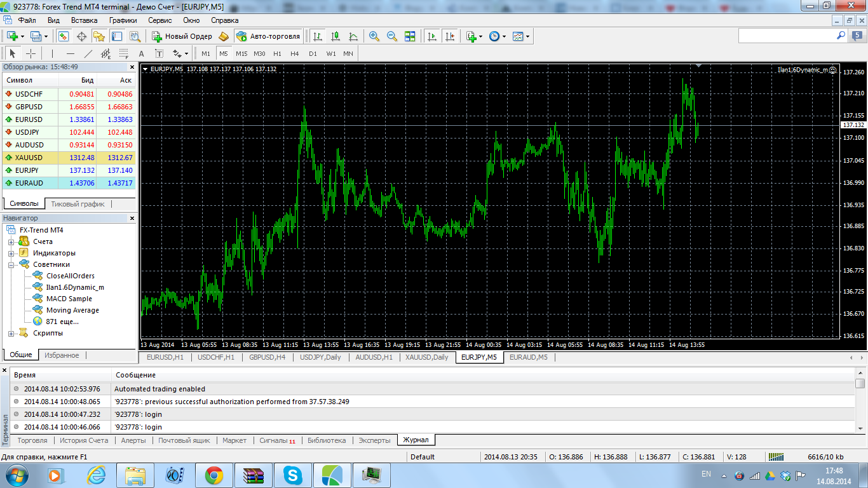This screenshot has width=868, height=488.
Task: Click the Новый Ордер button
Action: [x=182, y=36]
